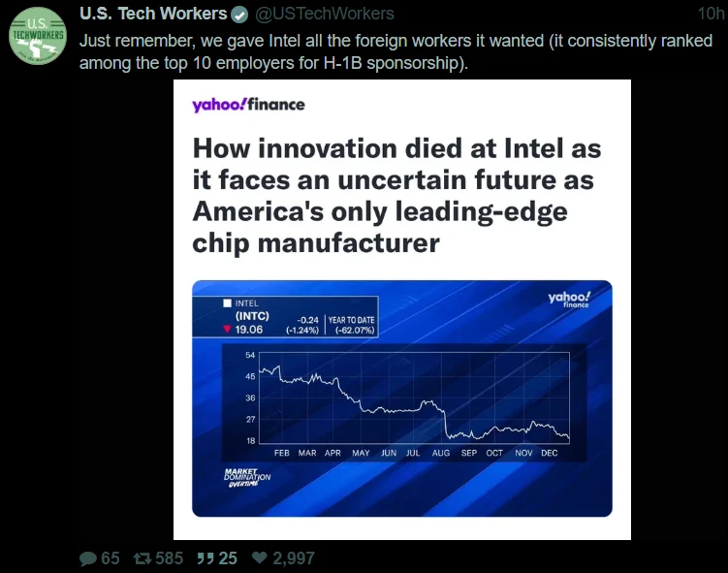
Task: Click the Yahoo Finance logo above the headline
Action: pos(248,105)
